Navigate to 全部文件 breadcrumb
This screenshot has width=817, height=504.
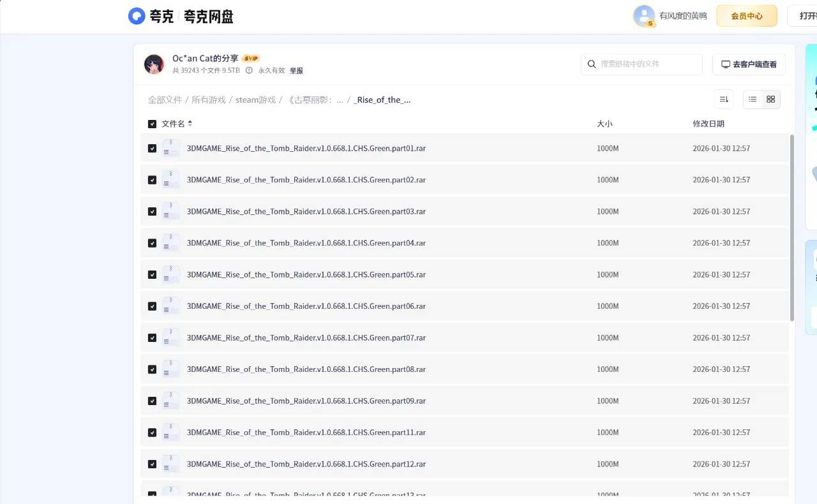(x=165, y=100)
